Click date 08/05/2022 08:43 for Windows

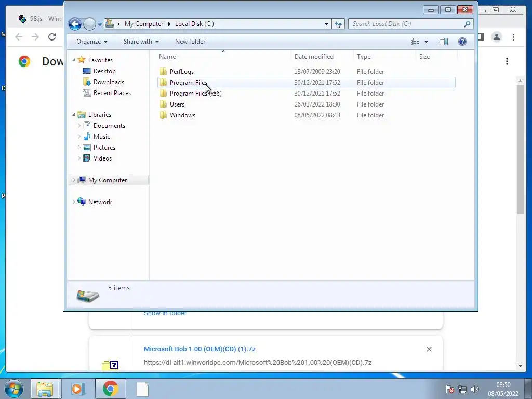tap(317, 115)
